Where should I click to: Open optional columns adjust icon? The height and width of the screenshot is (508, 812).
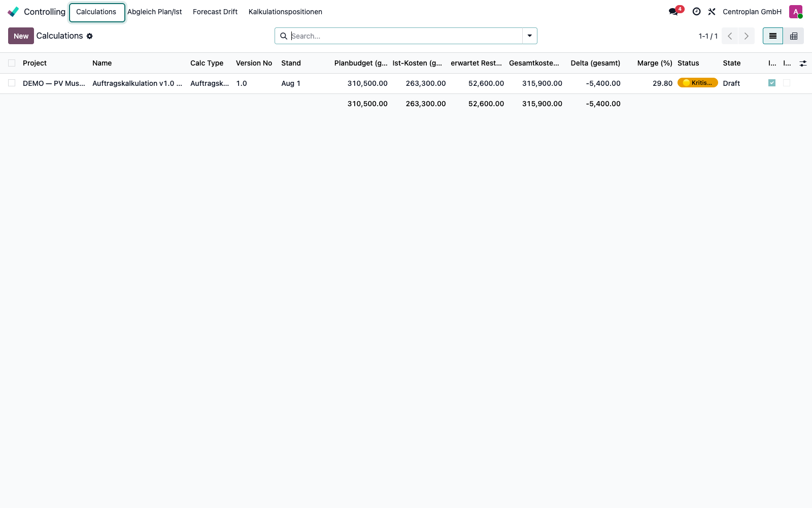click(x=803, y=63)
